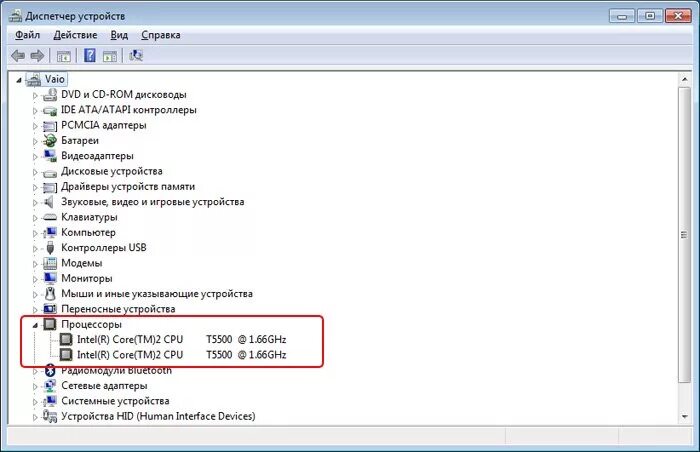
Task: Select the Компьютер category label
Action: pyautogui.click(x=88, y=233)
